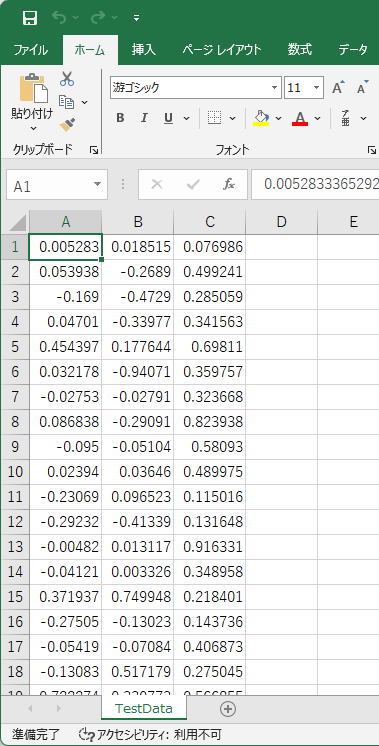This screenshot has height=746, width=379.
Task: Apply the yellow fill color bucket
Action: click(261, 118)
